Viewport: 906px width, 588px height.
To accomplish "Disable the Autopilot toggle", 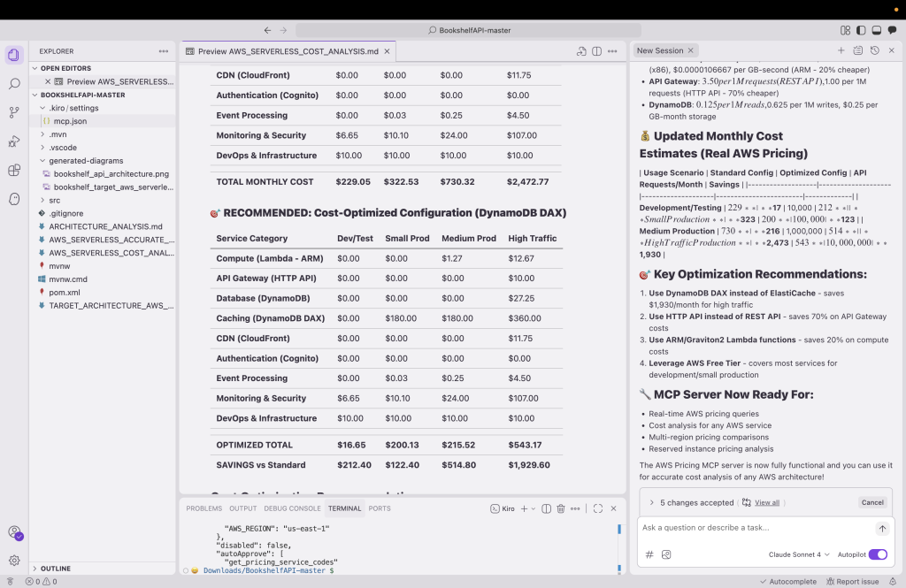I will click(877, 554).
